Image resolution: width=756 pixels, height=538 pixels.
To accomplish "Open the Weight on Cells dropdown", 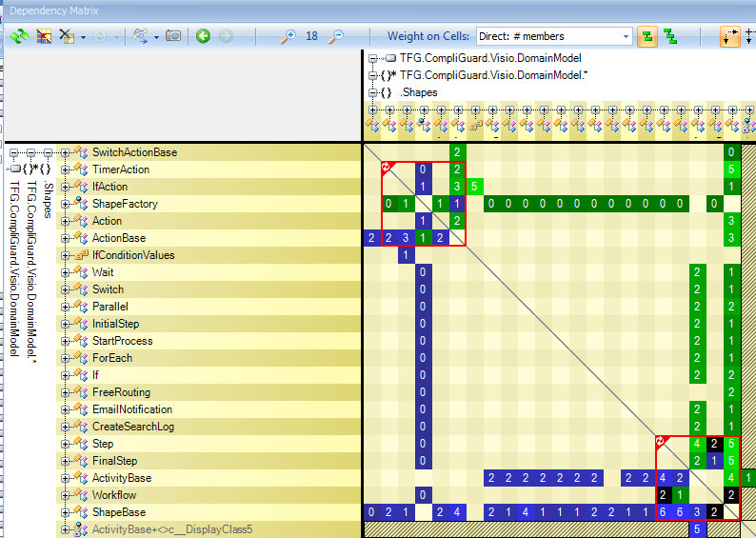I will (x=626, y=36).
